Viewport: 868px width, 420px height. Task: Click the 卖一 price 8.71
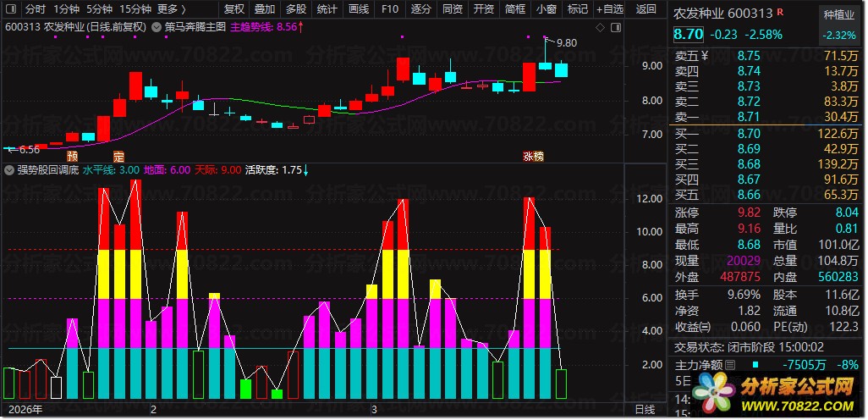tap(749, 116)
